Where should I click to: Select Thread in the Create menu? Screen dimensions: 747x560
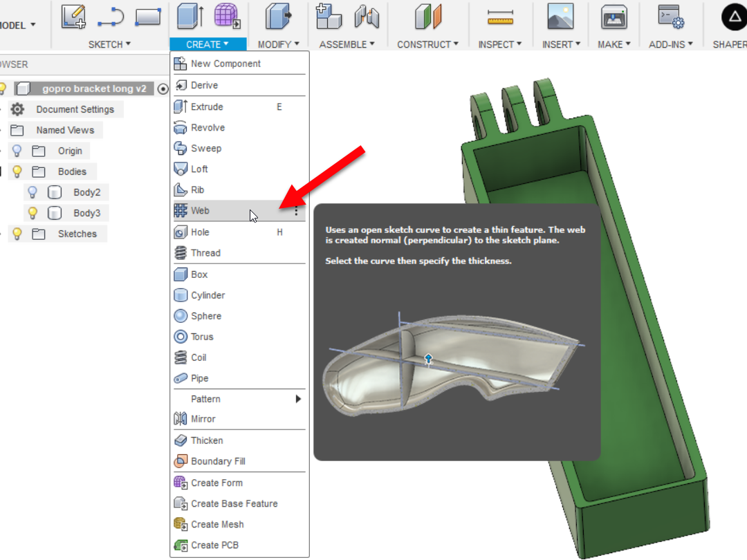(x=205, y=253)
